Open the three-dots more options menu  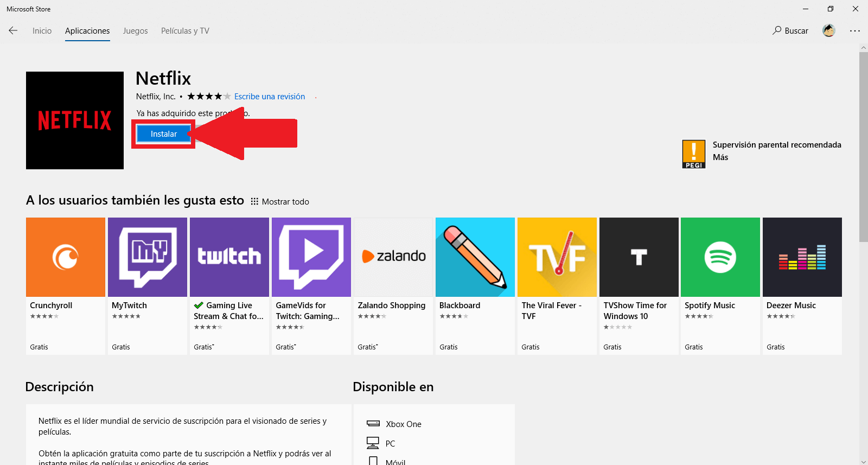(x=855, y=31)
